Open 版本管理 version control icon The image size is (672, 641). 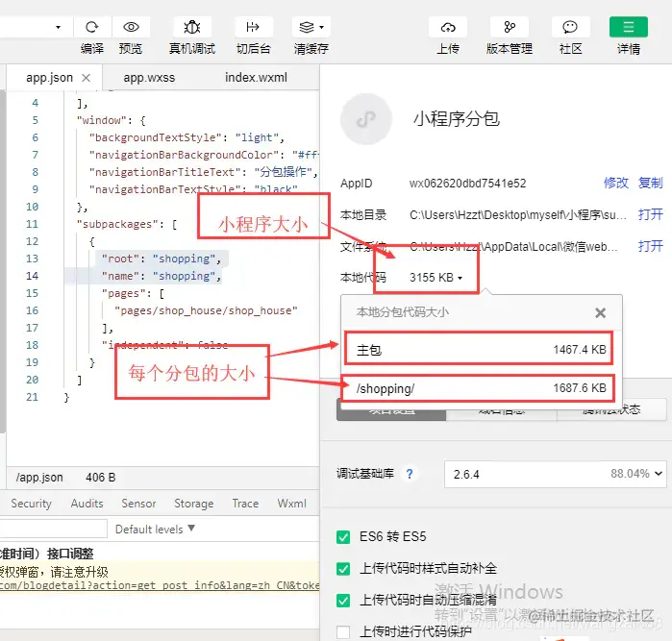pyautogui.click(x=510, y=27)
